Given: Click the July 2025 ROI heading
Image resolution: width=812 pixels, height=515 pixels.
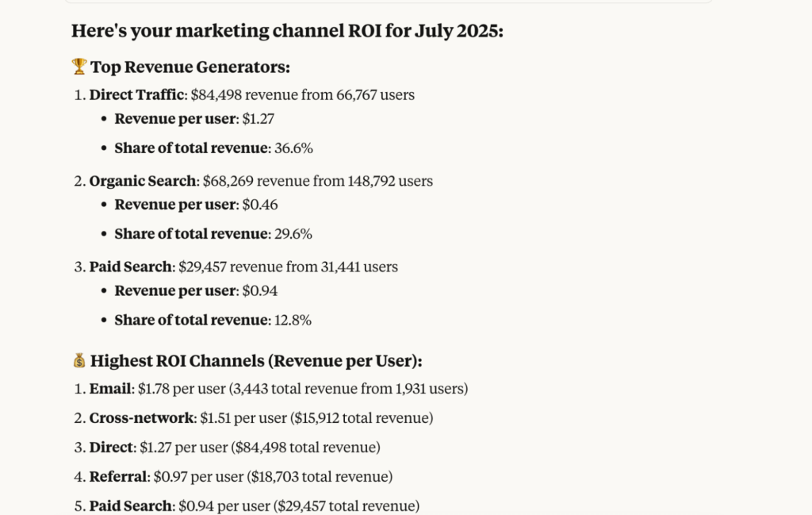Looking at the screenshot, I should click(287, 31).
